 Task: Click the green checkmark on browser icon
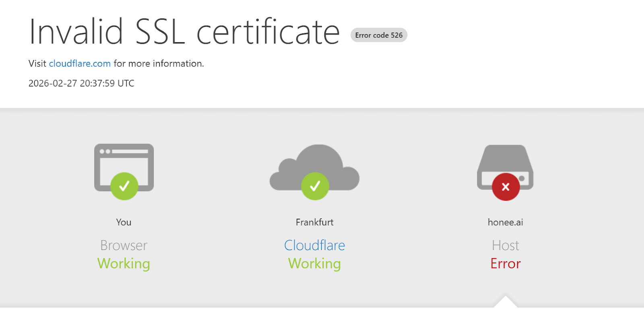[124, 186]
